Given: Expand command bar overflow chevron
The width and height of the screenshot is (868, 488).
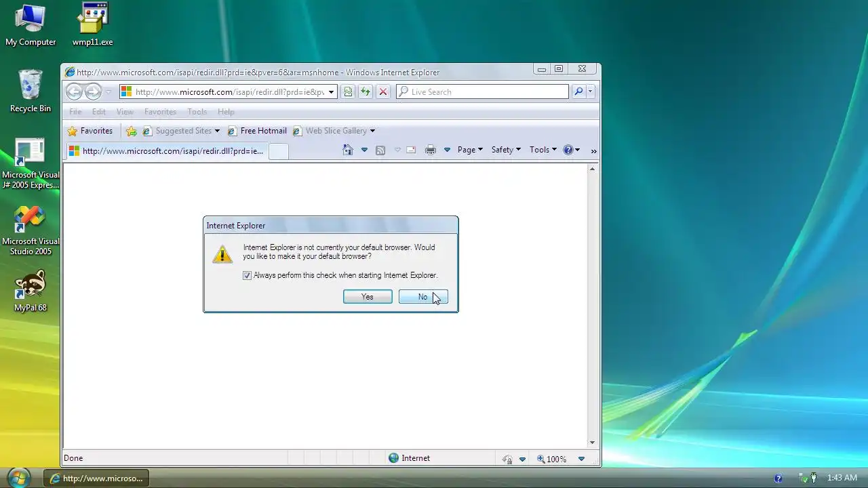Looking at the screenshot, I should (x=594, y=150).
